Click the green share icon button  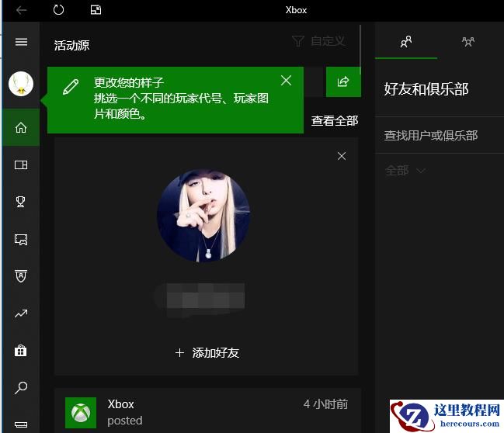click(x=343, y=81)
